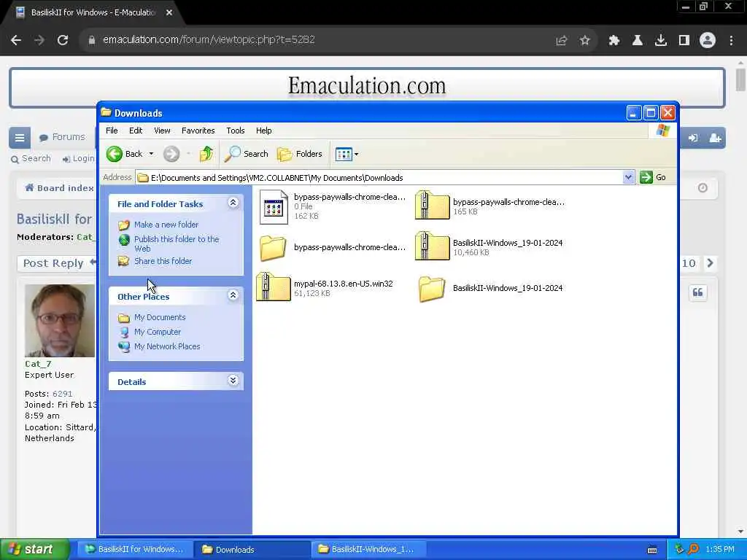
Task: Select the BasiliskII-Windows_19-01-2024 folder icon
Action: click(432, 289)
